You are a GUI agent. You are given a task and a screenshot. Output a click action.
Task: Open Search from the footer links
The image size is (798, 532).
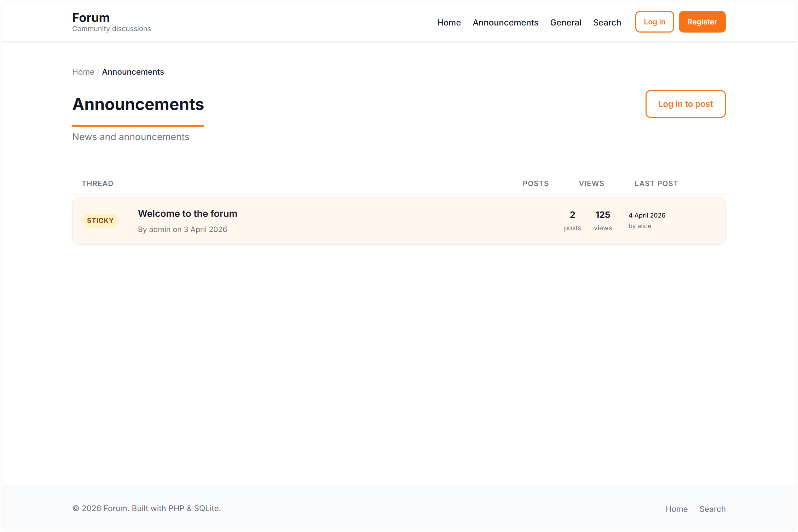[712, 509]
